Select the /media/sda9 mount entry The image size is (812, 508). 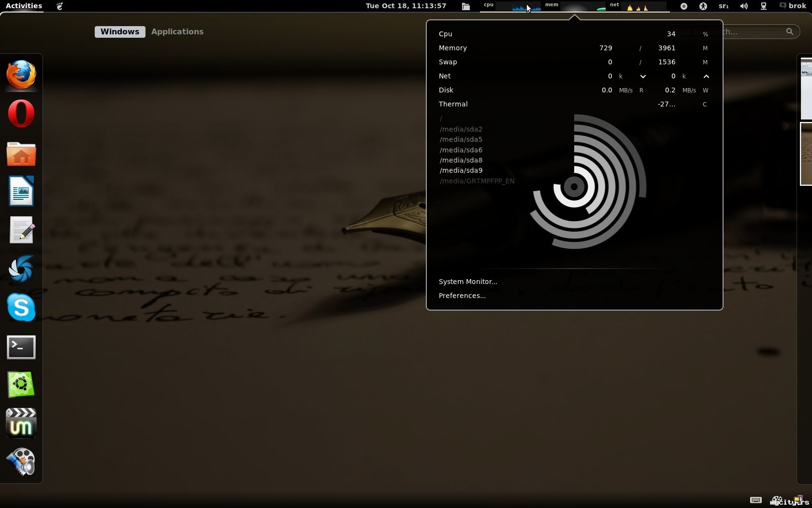461,170
